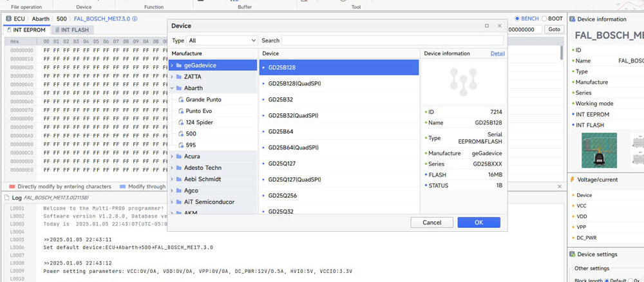Click the ZATTA folder icon
Viewport: 644px width, 282px height.
click(178, 77)
